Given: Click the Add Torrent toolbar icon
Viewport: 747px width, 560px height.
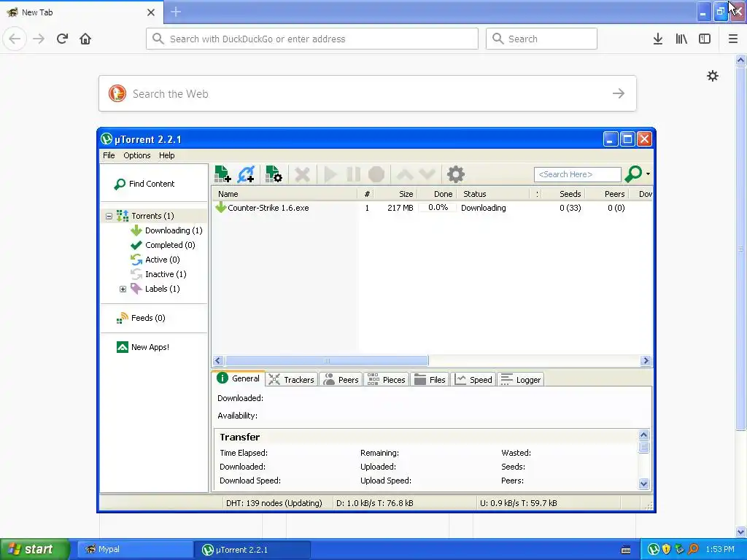Looking at the screenshot, I should pyautogui.click(x=222, y=174).
